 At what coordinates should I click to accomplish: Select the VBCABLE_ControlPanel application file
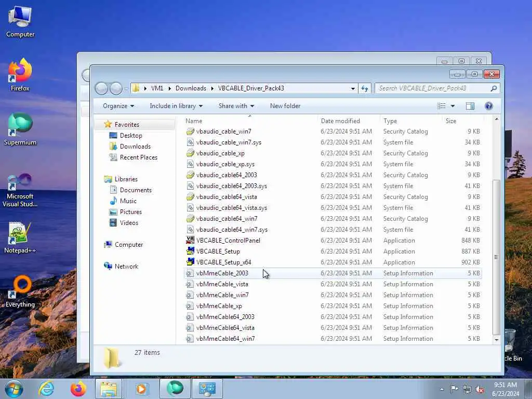(x=228, y=241)
